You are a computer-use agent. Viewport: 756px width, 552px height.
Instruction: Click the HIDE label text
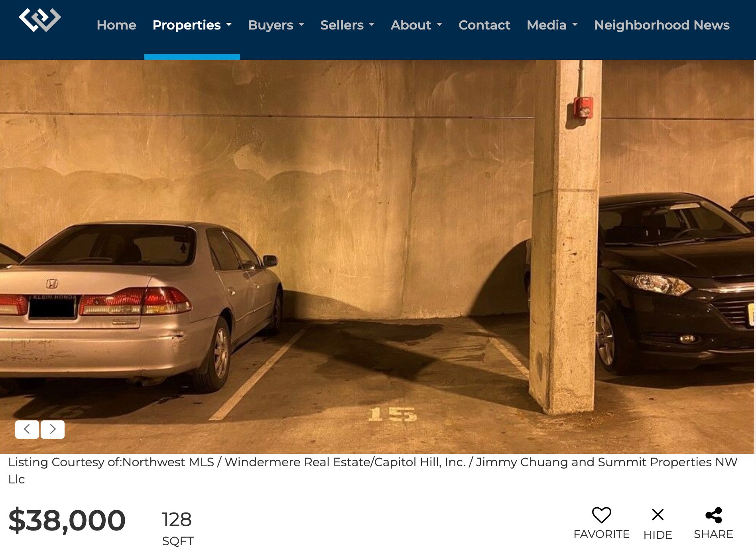[658, 534]
